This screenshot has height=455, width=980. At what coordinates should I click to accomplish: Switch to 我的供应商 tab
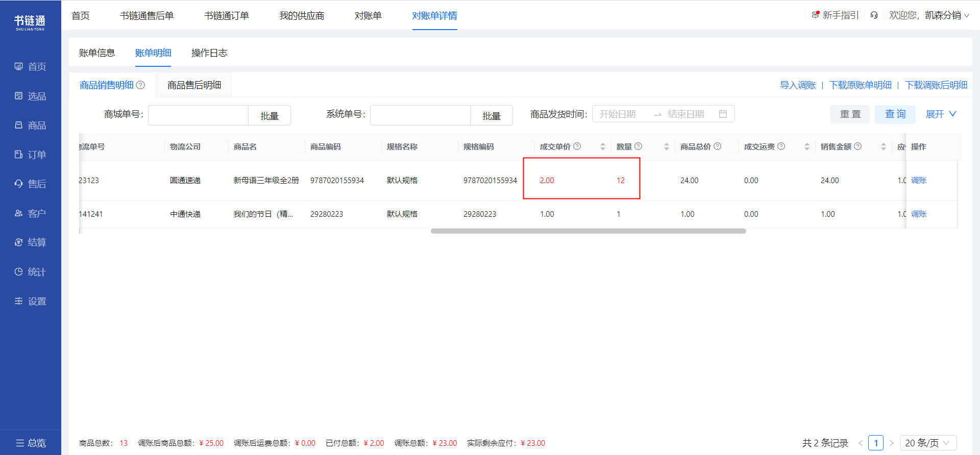click(x=302, y=16)
